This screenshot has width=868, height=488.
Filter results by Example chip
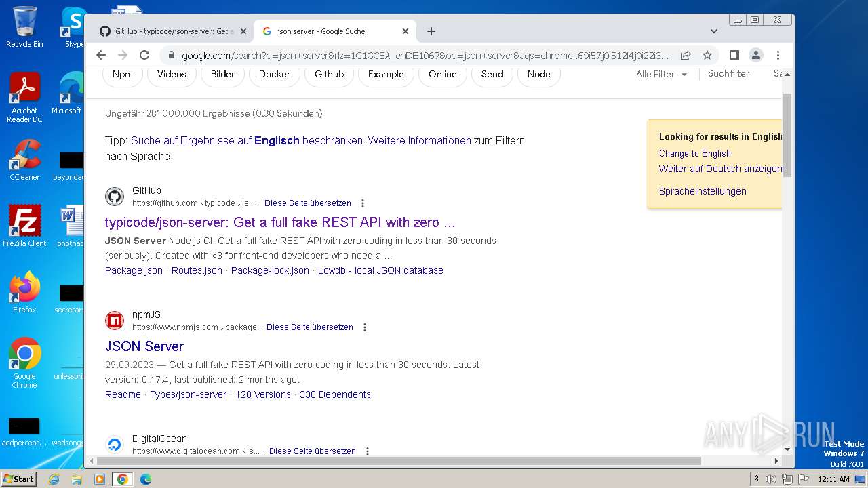pyautogui.click(x=386, y=75)
